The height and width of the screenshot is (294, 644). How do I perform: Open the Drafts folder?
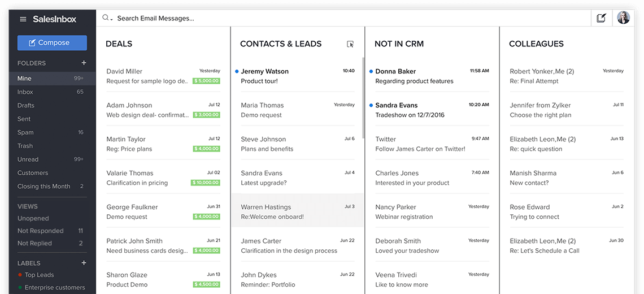coord(26,105)
